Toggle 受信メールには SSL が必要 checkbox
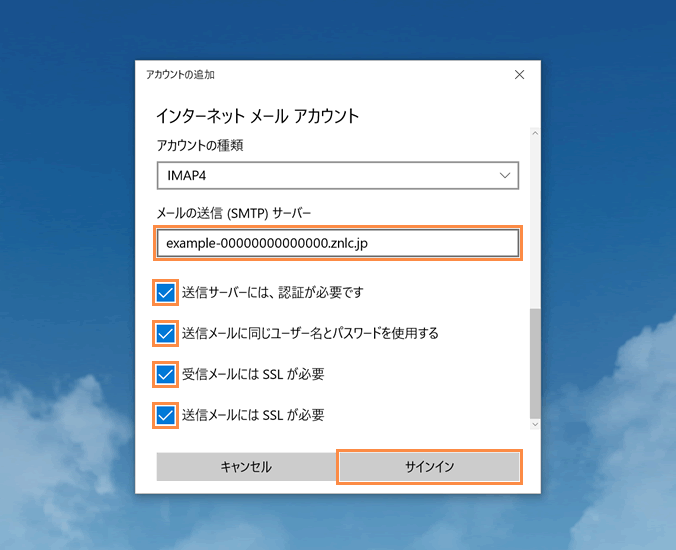676x550 pixels. pos(166,374)
